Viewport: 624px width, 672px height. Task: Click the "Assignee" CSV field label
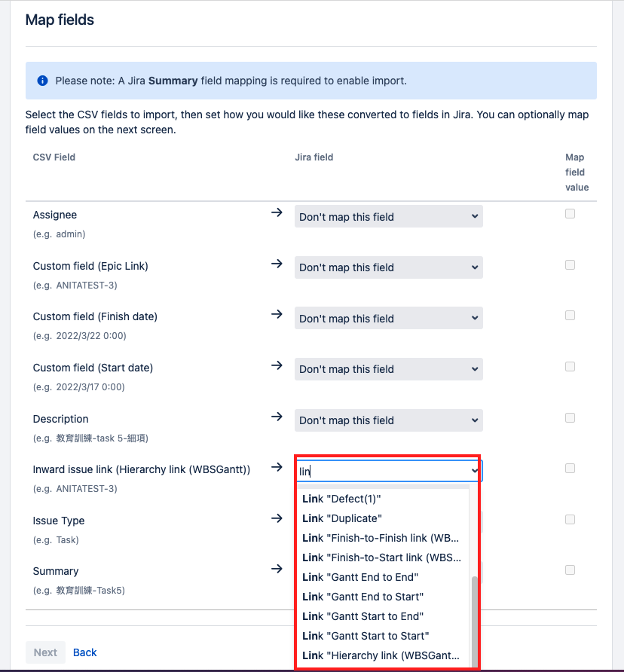[x=55, y=215]
